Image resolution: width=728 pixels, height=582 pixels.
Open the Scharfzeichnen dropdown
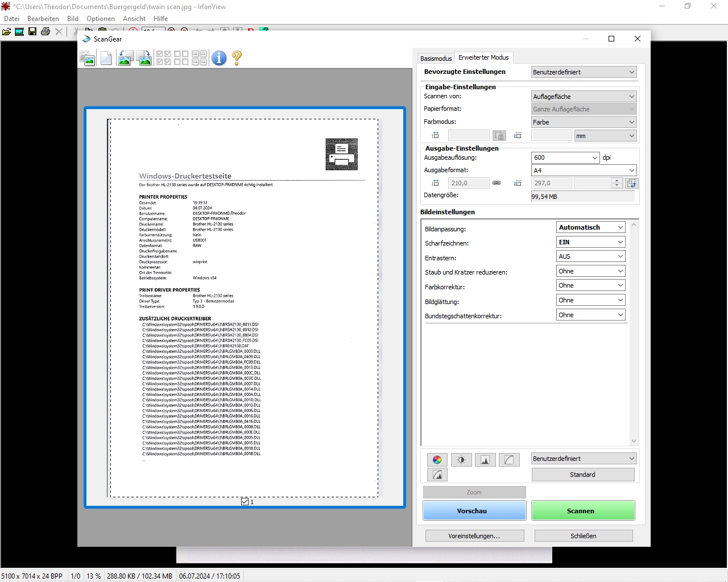[x=590, y=242]
